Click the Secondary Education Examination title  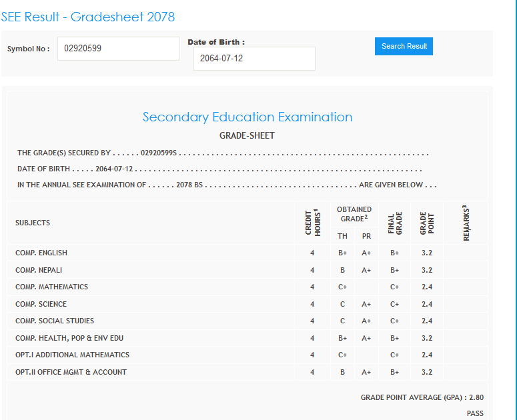click(247, 117)
